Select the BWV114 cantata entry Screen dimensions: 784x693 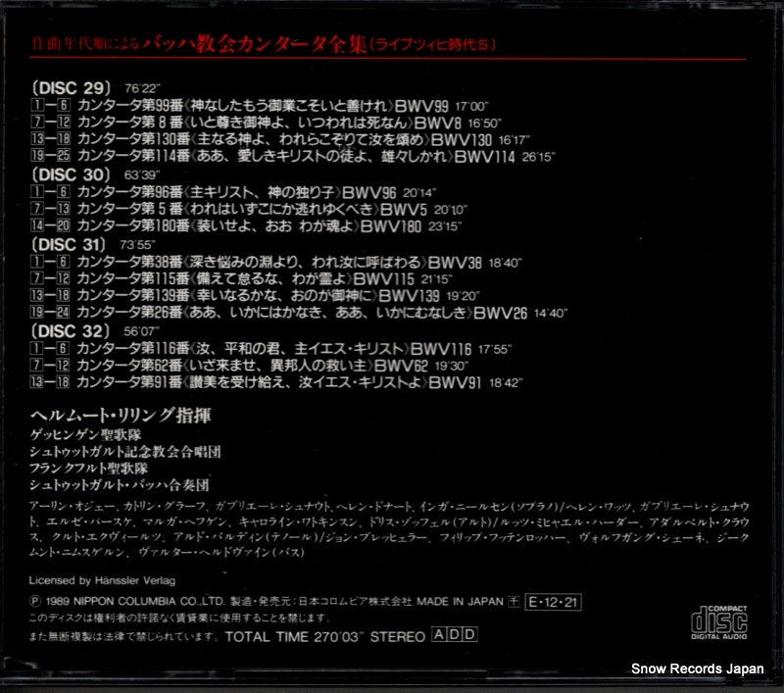292,156
